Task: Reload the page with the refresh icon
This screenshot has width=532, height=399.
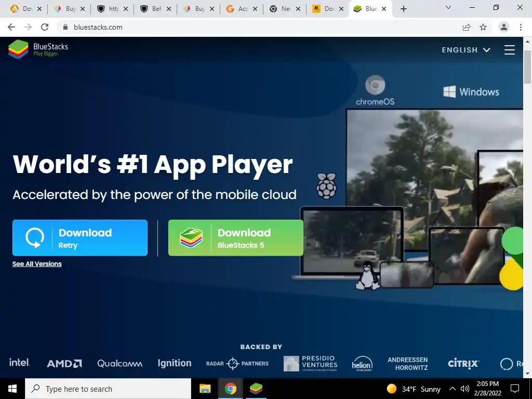Action: (45, 27)
